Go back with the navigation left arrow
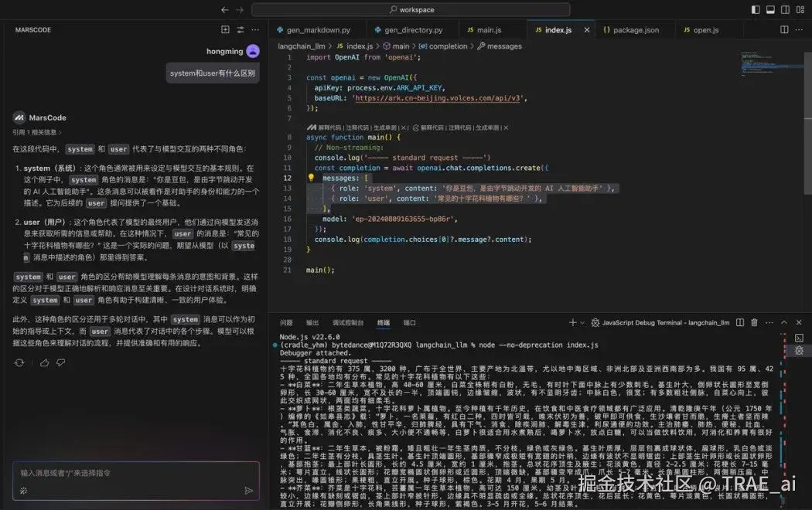The width and height of the screenshot is (812, 510). 225,10
